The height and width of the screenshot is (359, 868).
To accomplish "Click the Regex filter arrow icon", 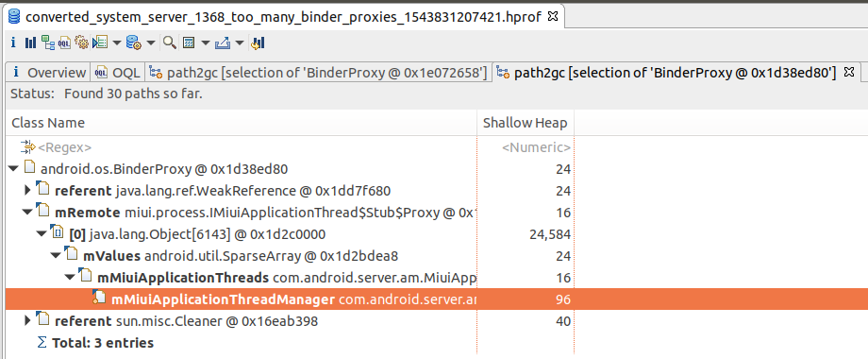I will coord(27,146).
